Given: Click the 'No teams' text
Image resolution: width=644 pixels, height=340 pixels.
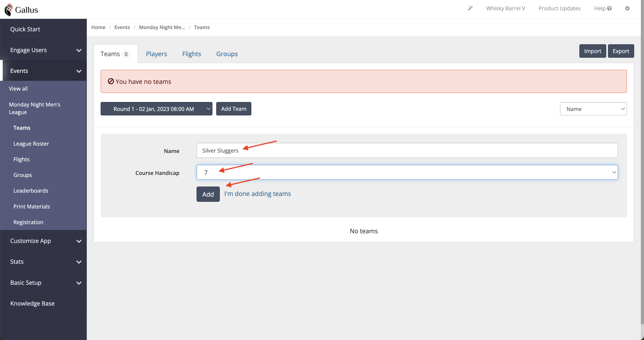Looking at the screenshot, I should pyautogui.click(x=364, y=231).
